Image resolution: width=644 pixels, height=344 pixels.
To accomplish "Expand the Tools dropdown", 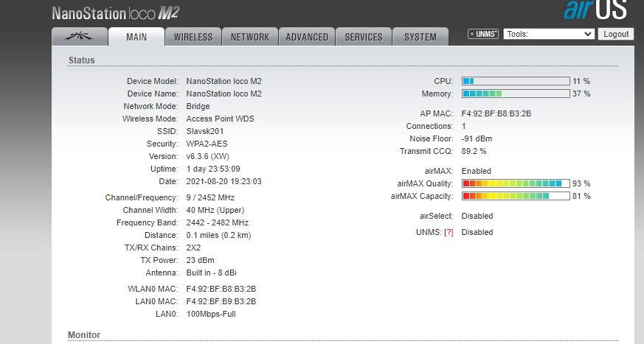I will (x=549, y=34).
